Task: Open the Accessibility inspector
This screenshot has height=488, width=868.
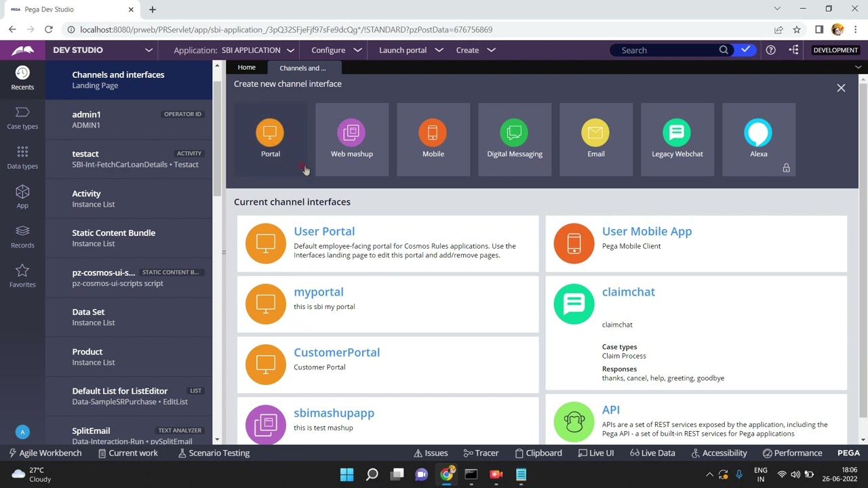Action: pos(718,453)
